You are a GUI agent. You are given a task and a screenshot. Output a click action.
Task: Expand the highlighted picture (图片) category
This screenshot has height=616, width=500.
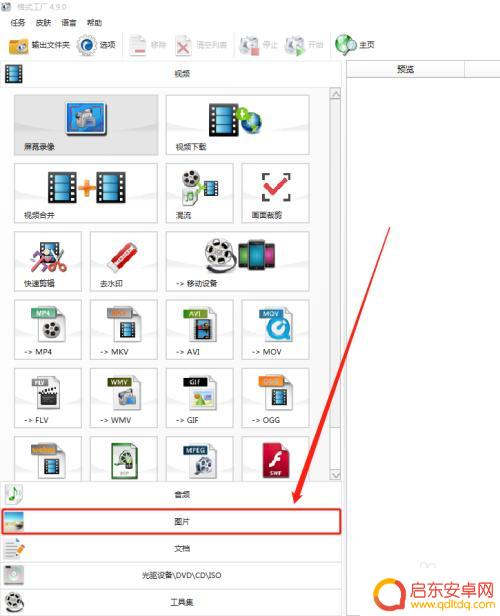pos(171,521)
